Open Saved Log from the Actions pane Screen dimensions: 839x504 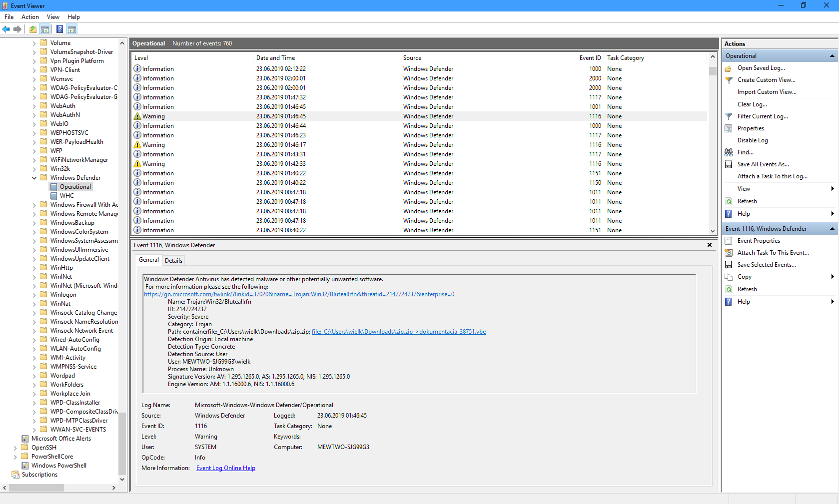(x=761, y=67)
